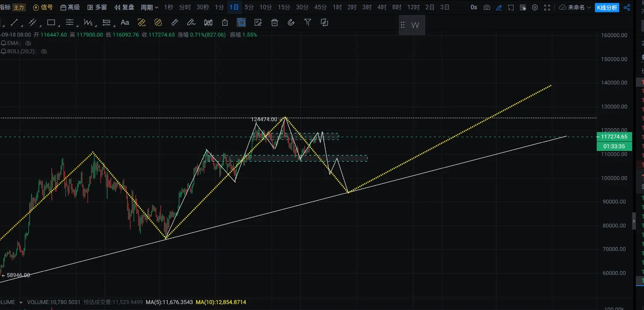Switch to the 3日 timeframe

[444, 7]
